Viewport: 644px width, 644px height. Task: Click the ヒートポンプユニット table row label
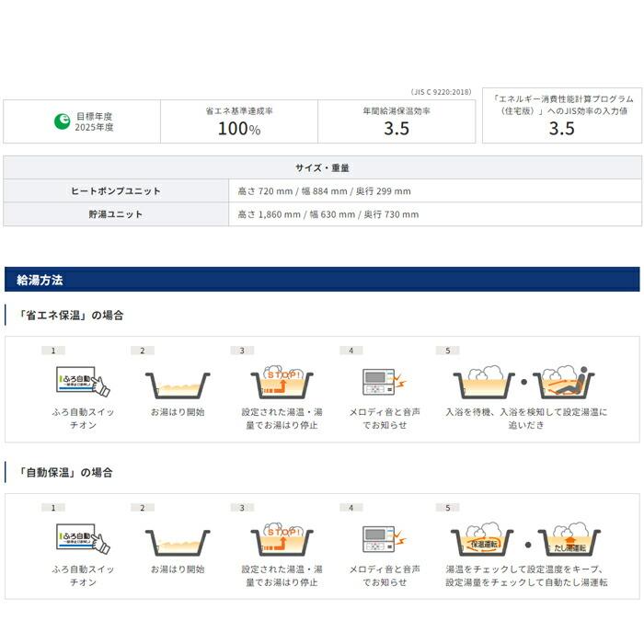click(x=116, y=191)
